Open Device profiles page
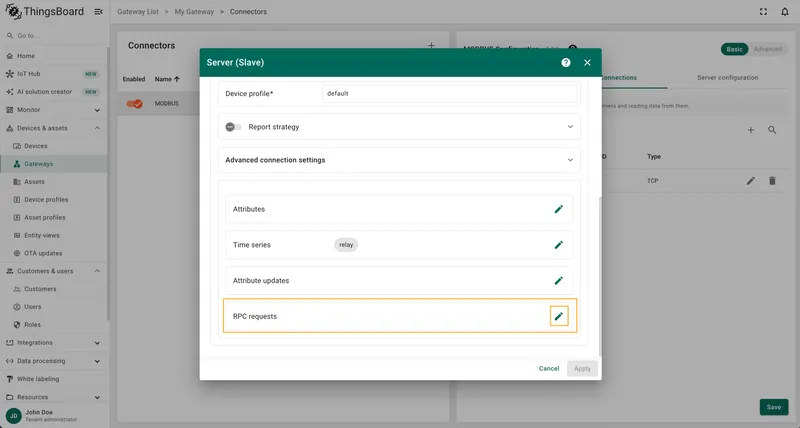The image size is (800, 428). tap(54, 199)
